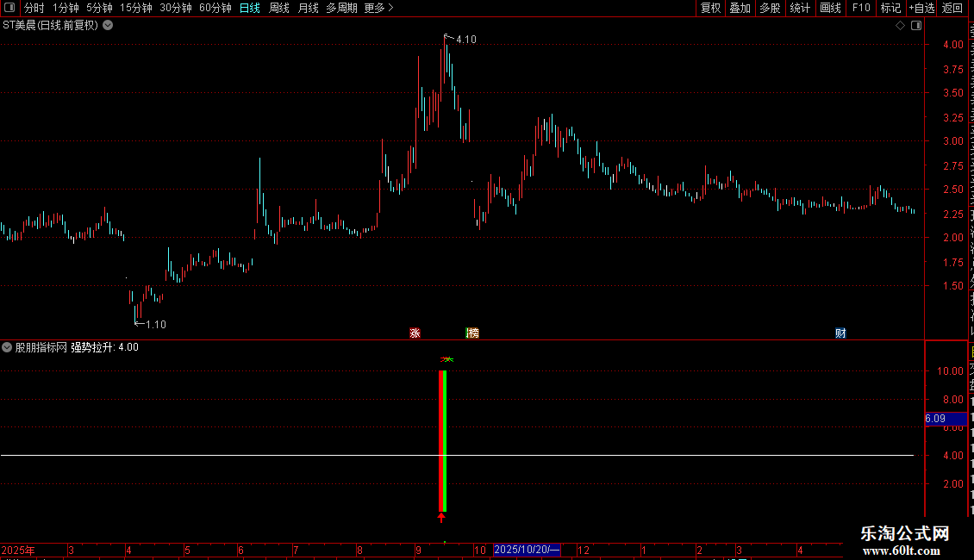Switch to 月线 monthly chart

308,8
